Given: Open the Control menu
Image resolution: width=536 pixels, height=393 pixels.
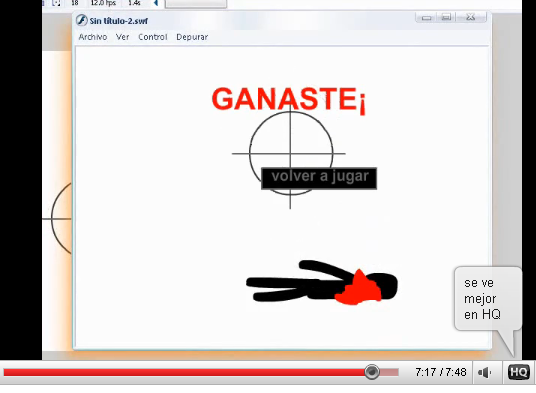Looking at the screenshot, I should (153, 37).
